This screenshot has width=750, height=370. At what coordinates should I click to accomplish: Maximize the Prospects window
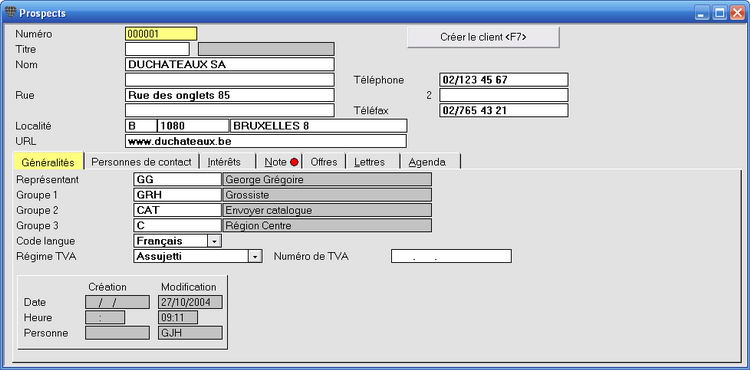click(x=719, y=13)
